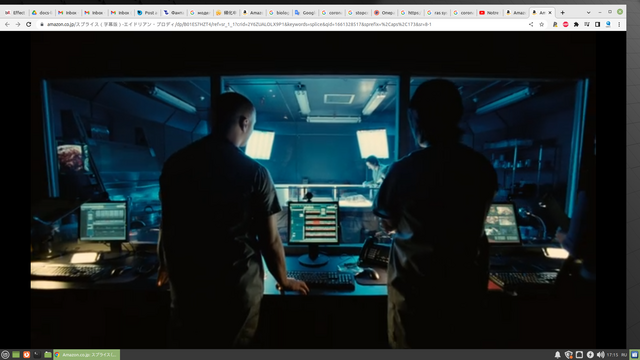
Task: Switch to the docs Google Drive tab
Action: coord(42,13)
